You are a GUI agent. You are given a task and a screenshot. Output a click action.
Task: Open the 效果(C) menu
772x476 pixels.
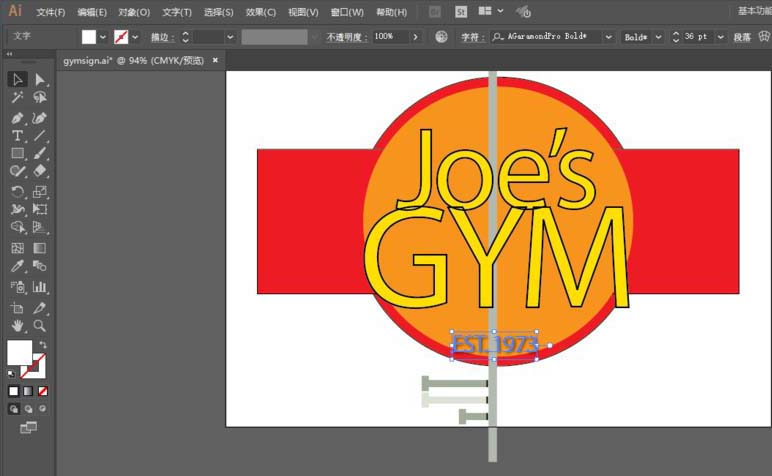(261, 12)
